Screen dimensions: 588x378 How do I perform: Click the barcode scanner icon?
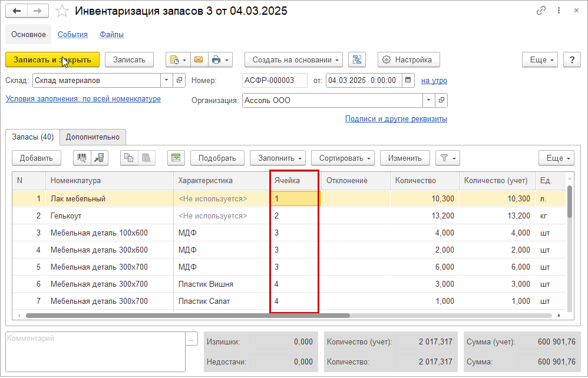(x=82, y=158)
